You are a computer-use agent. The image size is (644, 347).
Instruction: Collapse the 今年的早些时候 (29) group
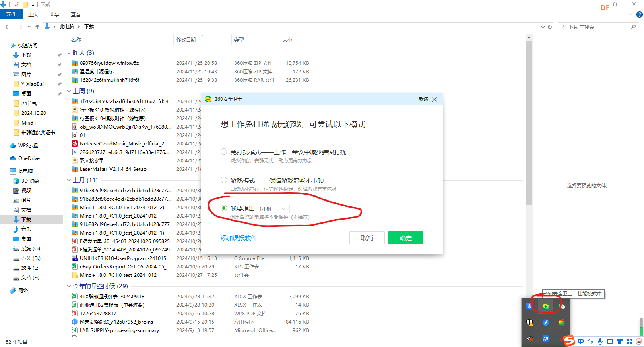69,286
